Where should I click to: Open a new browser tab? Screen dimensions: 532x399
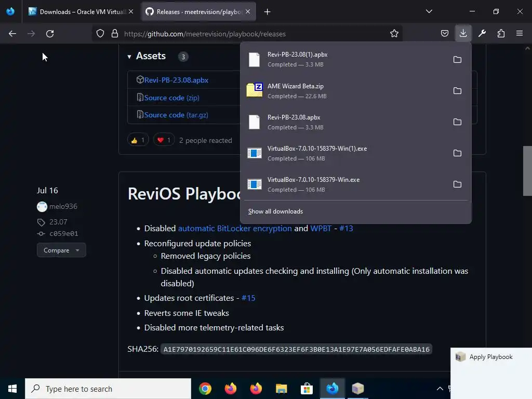[268, 12]
